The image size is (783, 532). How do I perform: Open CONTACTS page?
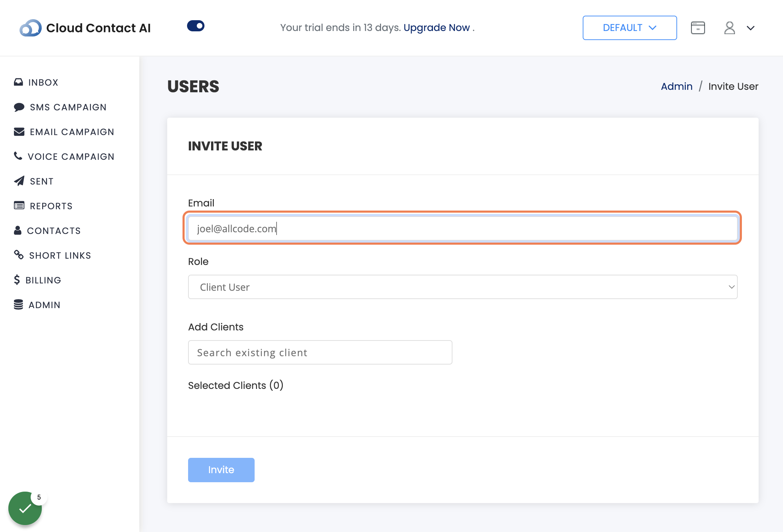point(54,231)
